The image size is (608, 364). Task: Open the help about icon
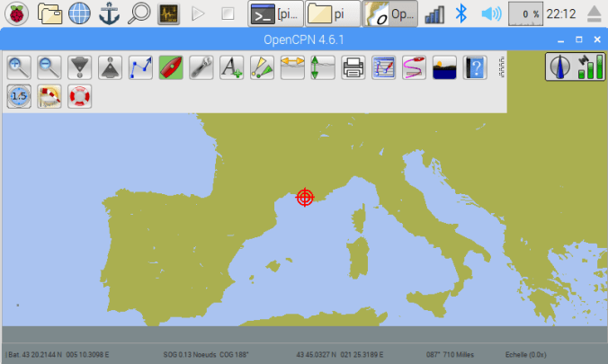click(475, 67)
